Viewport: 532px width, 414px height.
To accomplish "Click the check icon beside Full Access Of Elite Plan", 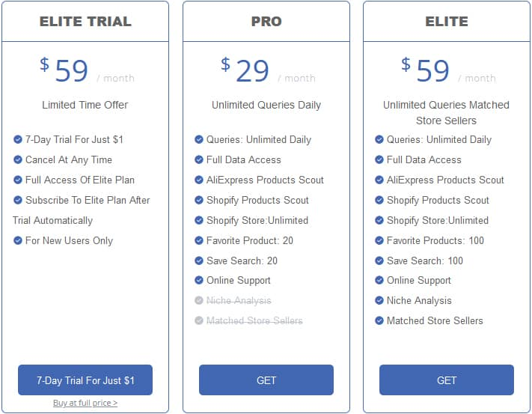I will (x=18, y=180).
